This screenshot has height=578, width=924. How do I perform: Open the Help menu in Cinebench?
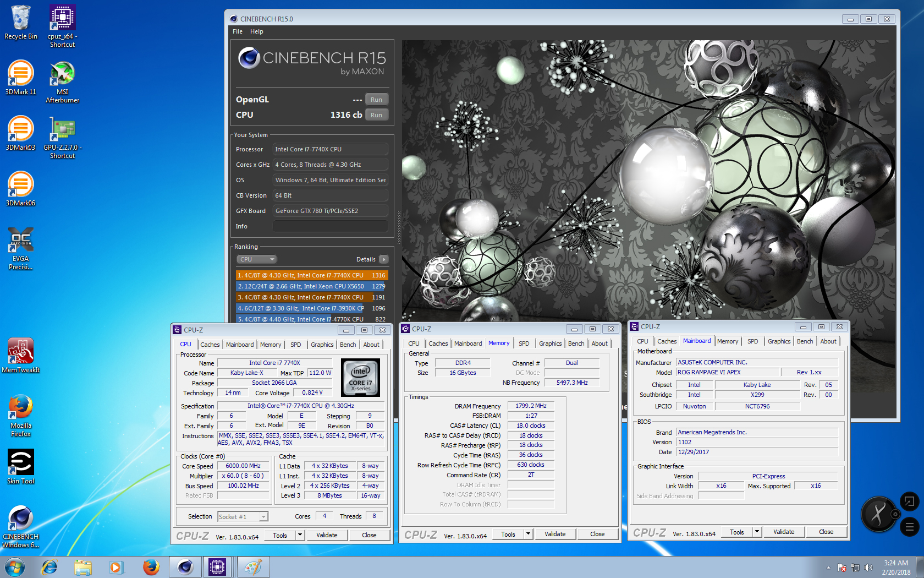[257, 31]
